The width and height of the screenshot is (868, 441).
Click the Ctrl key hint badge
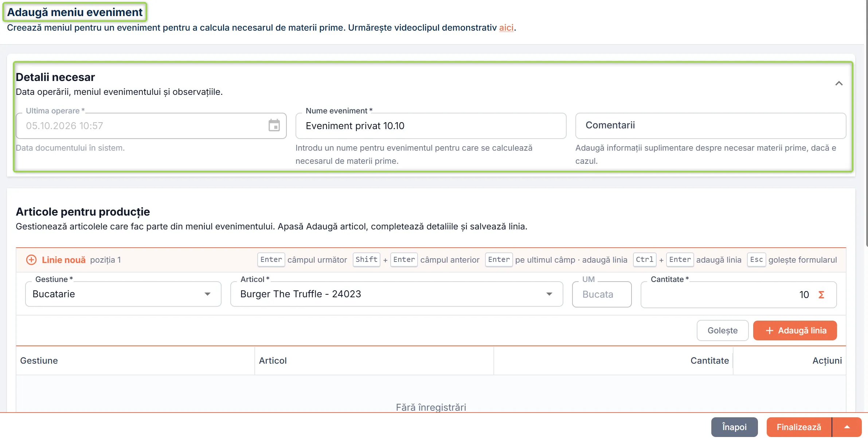click(x=644, y=260)
